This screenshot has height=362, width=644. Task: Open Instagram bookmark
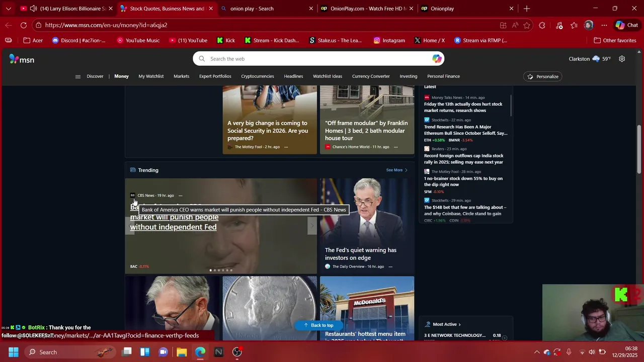tap(389, 40)
